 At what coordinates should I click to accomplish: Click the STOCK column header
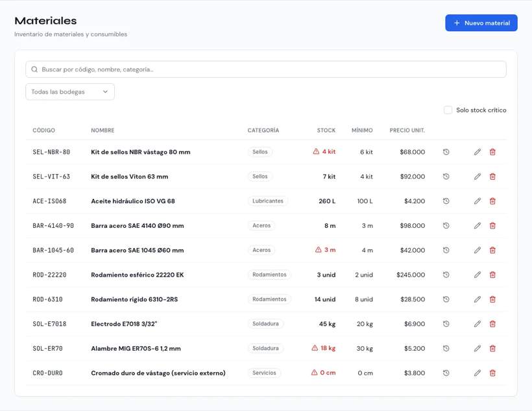click(326, 130)
